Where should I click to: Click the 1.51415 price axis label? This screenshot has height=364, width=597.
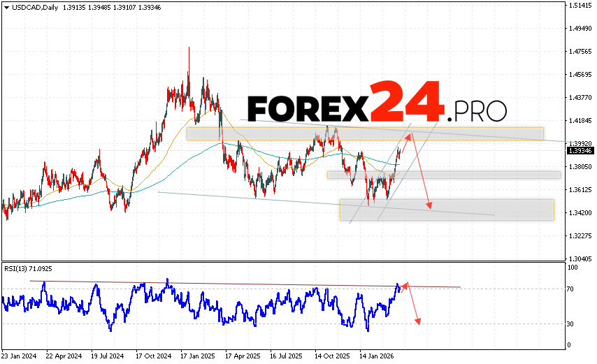pos(580,6)
